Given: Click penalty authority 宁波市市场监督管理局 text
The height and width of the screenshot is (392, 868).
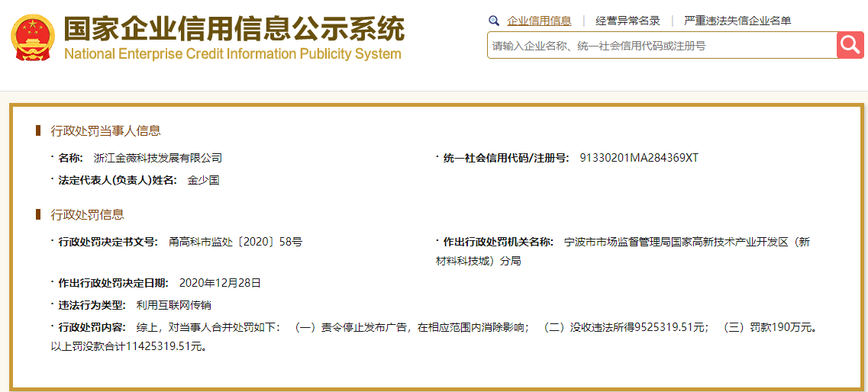Looking at the screenshot, I should [x=618, y=242].
